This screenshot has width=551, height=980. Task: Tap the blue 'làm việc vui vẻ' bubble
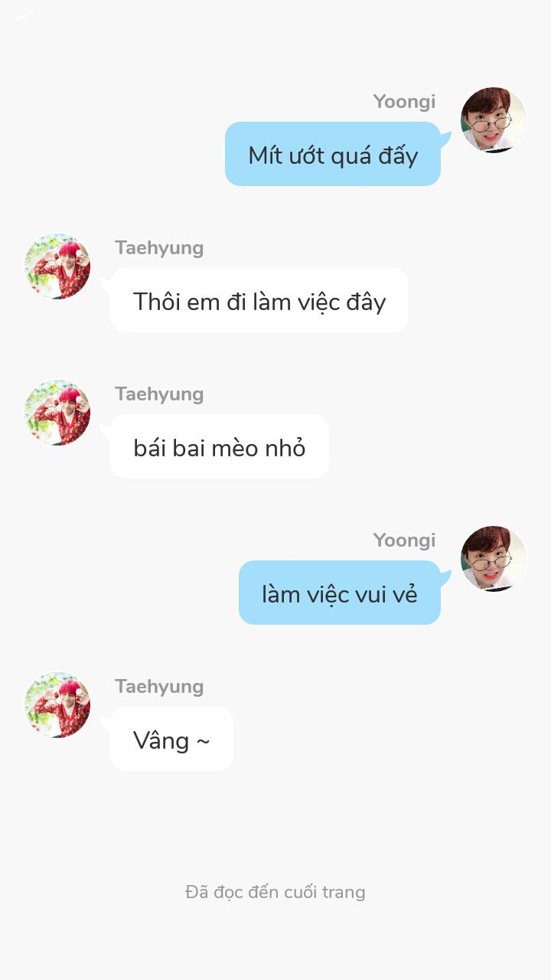[340, 593]
